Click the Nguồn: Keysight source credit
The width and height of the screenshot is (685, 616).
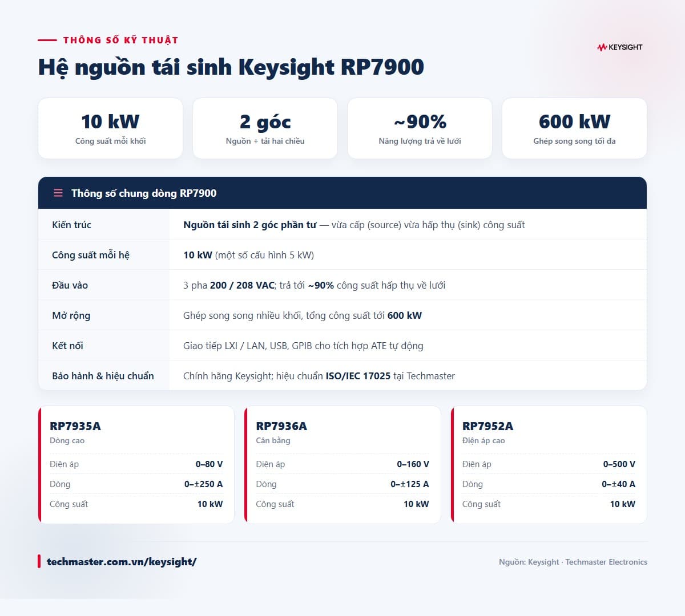tap(573, 562)
